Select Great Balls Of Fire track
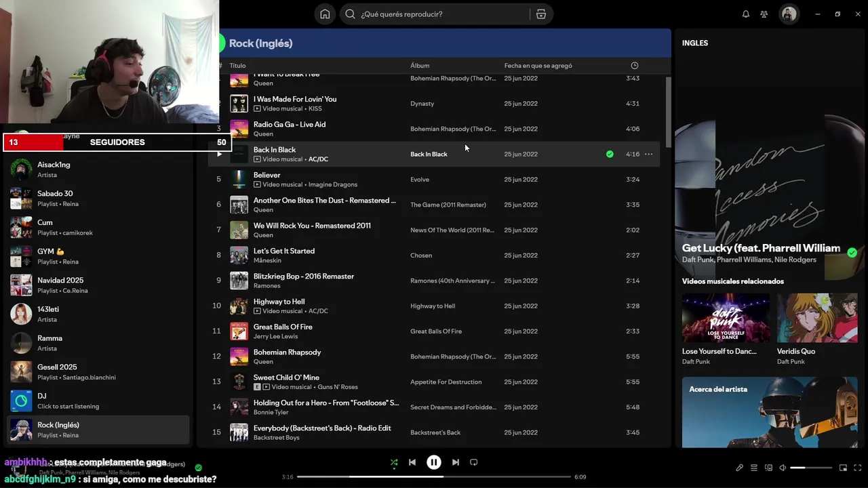This screenshot has height=488, width=868. pos(283,327)
